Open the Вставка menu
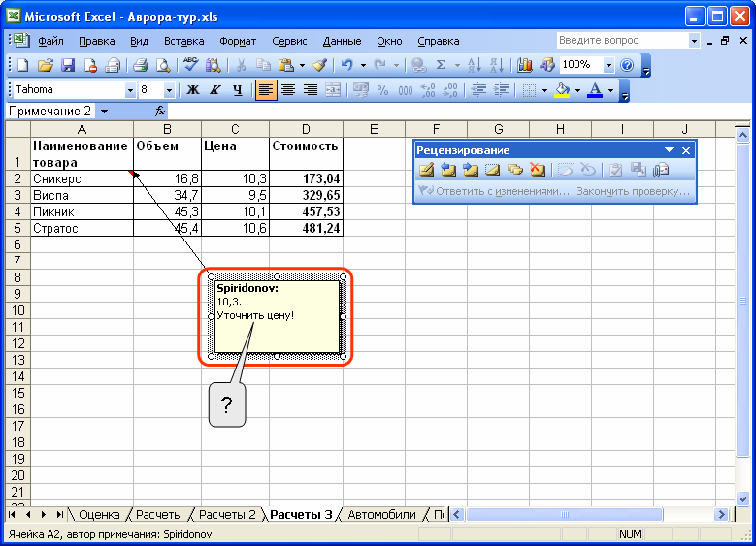The height and width of the screenshot is (546, 756). (x=184, y=41)
